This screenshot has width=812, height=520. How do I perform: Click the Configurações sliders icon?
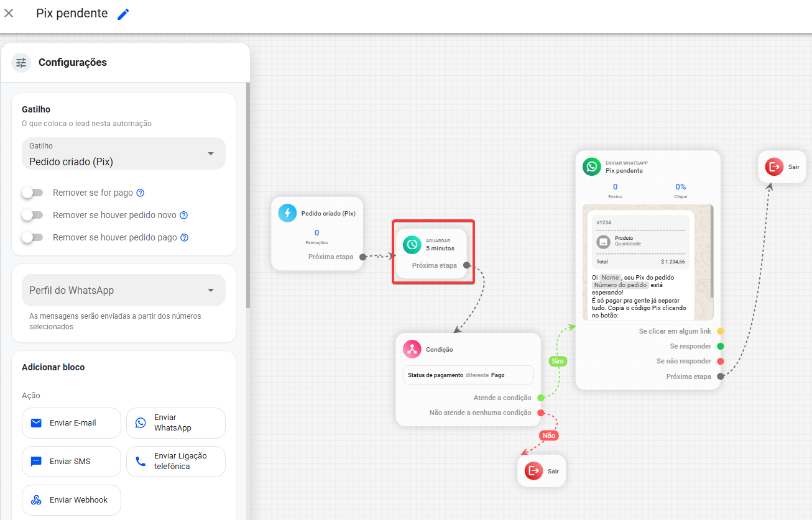tap(21, 63)
